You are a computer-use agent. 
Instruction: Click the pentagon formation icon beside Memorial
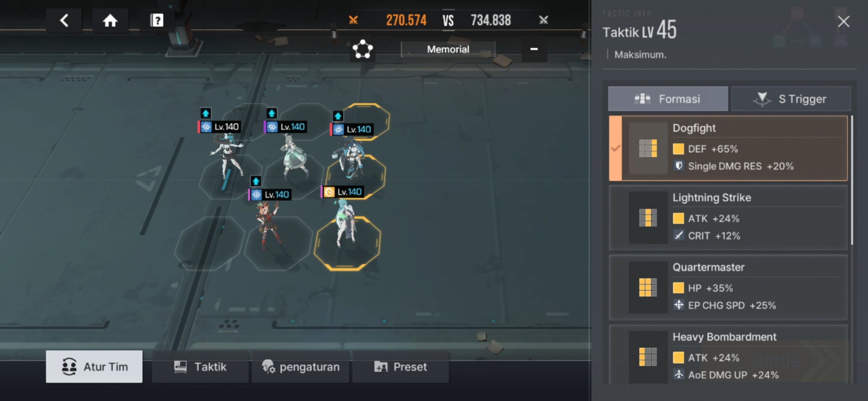[362, 49]
